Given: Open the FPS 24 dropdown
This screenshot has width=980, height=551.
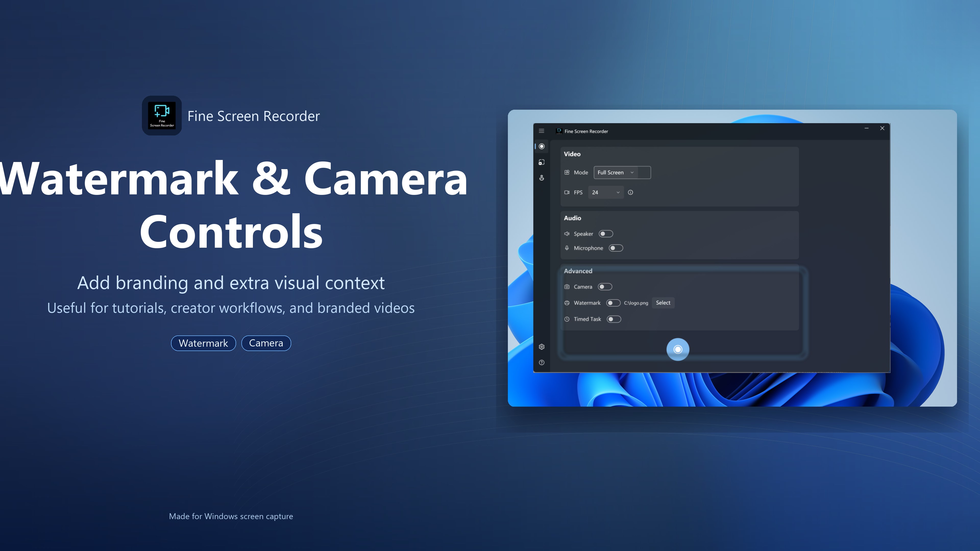Looking at the screenshot, I should 606,192.
